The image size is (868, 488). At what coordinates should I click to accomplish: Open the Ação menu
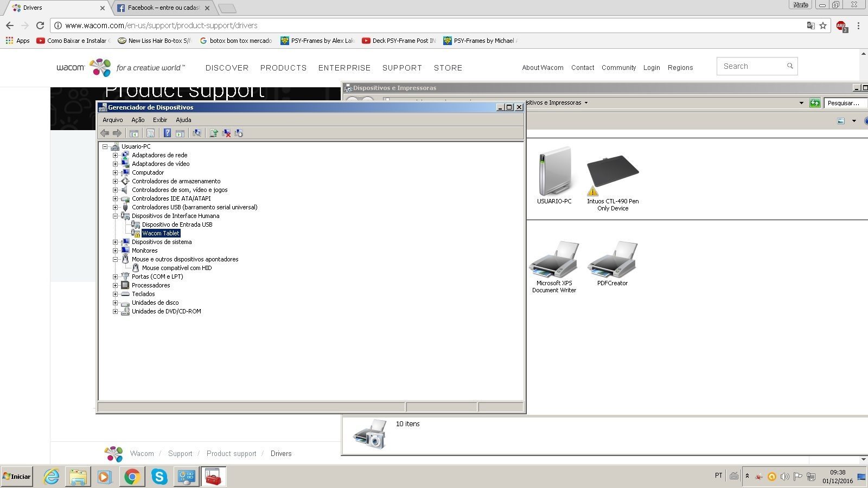(138, 120)
